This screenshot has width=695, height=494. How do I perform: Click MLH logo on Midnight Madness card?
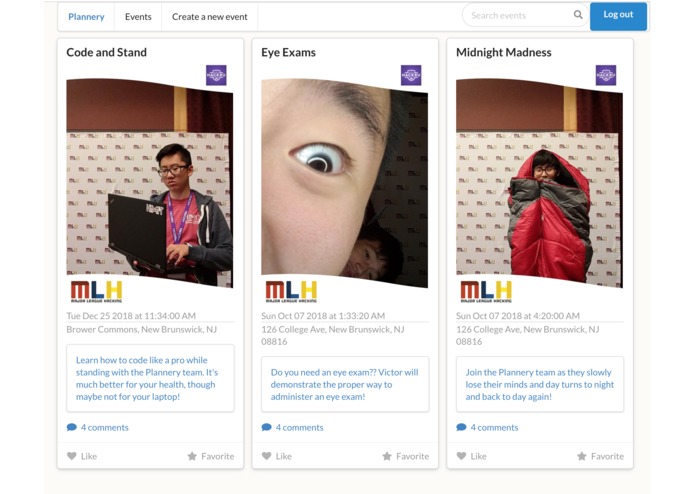pyautogui.click(x=486, y=292)
